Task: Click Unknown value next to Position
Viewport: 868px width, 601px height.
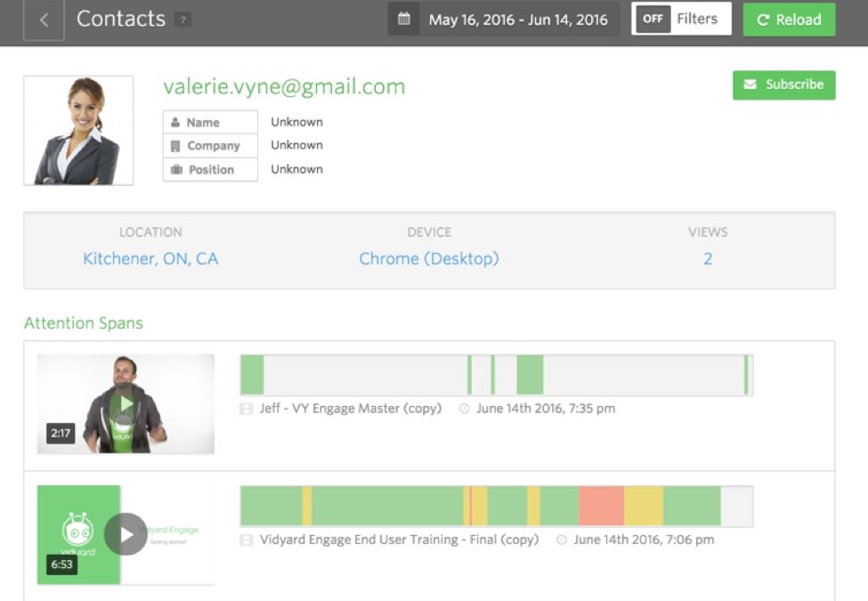Action: coord(296,169)
